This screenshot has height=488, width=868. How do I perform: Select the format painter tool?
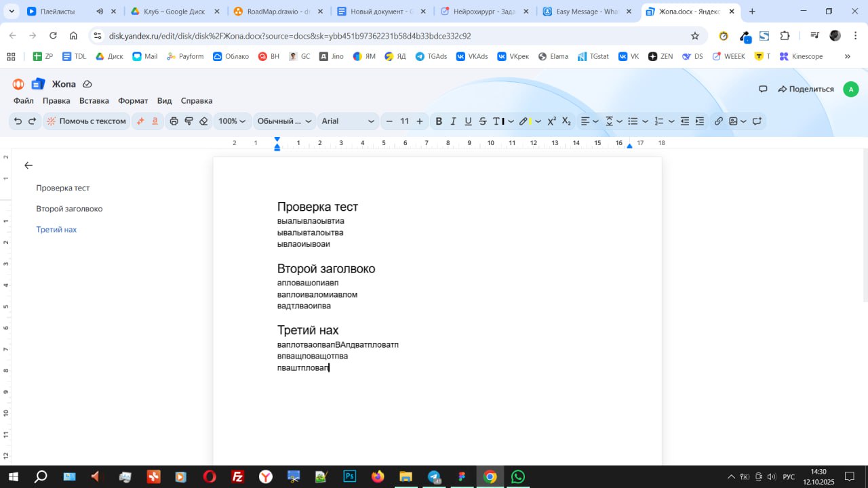189,121
